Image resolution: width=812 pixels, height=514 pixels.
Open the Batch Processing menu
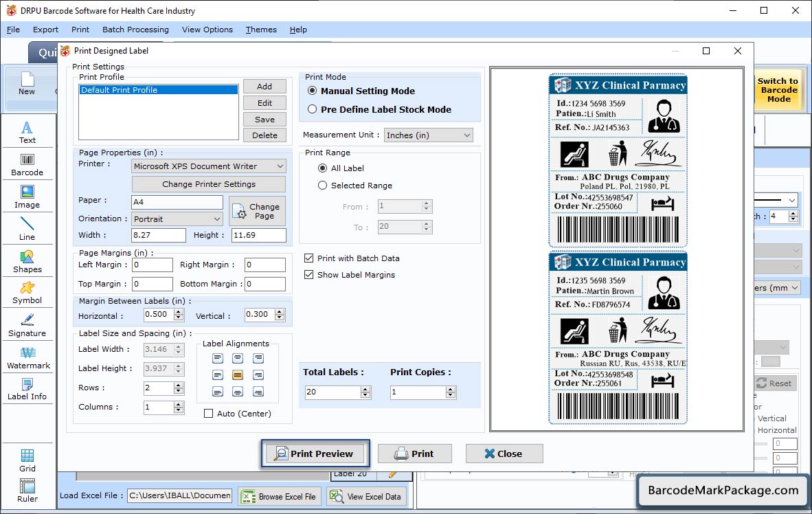(x=136, y=30)
